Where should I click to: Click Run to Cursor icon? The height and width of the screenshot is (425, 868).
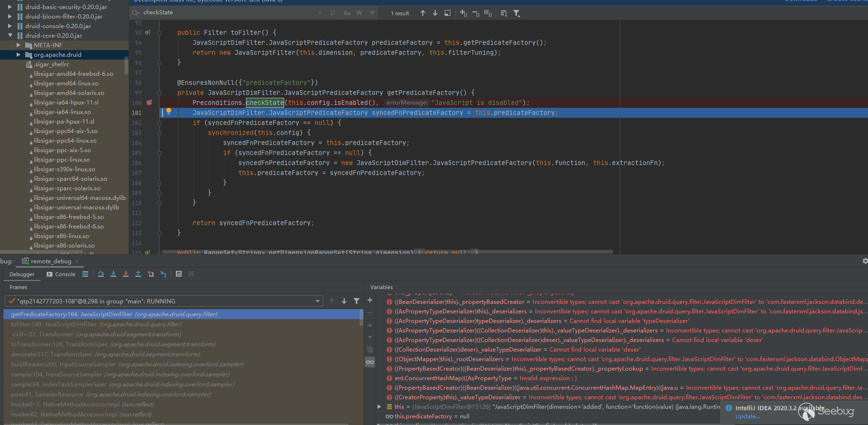click(163, 274)
